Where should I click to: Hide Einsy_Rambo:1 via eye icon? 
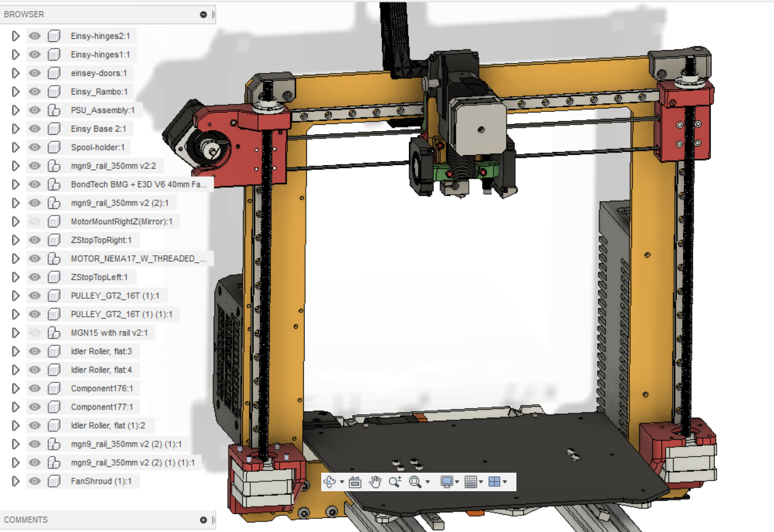pos(35,91)
